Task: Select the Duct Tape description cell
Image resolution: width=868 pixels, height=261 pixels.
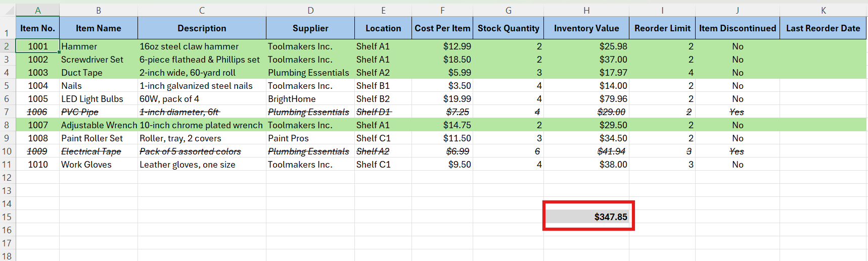Action: pyautogui.click(x=201, y=73)
